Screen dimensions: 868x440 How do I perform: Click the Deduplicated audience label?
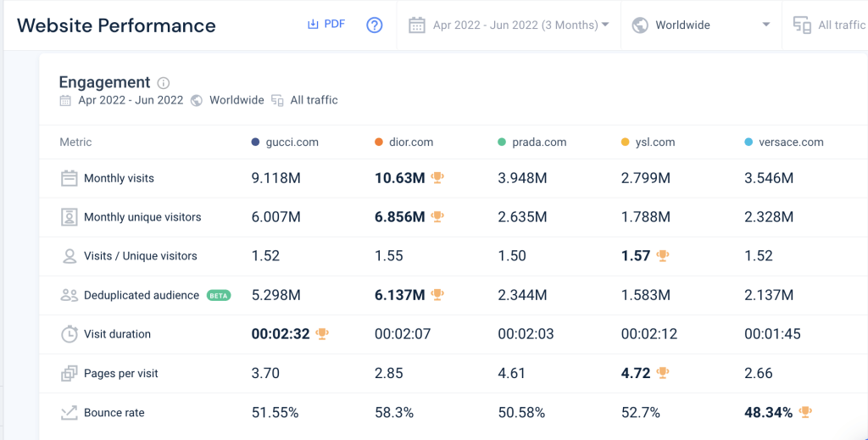pyautogui.click(x=142, y=295)
